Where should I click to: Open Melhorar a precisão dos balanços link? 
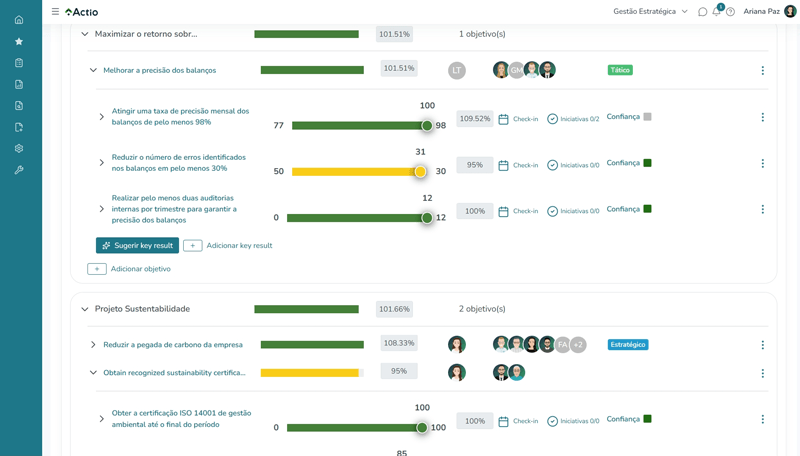click(160, 70)
